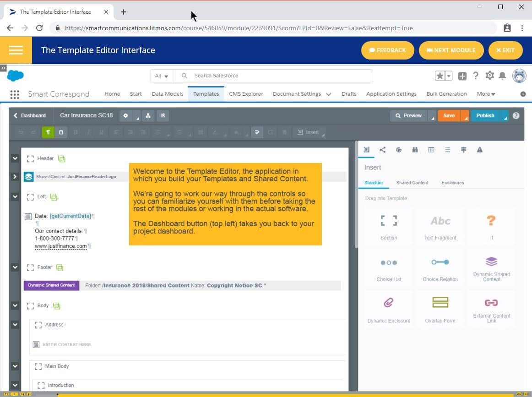Select the Choice Relation element

(x=440, y=268)
